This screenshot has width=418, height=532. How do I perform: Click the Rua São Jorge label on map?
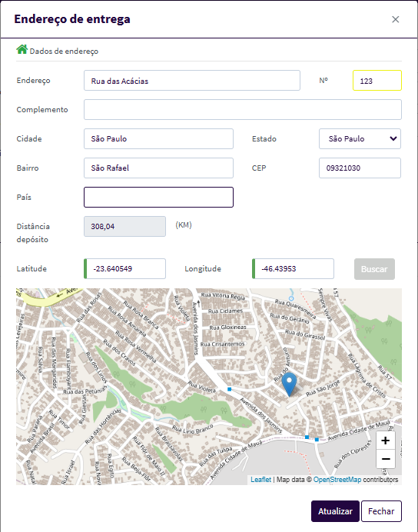point(323,388)
